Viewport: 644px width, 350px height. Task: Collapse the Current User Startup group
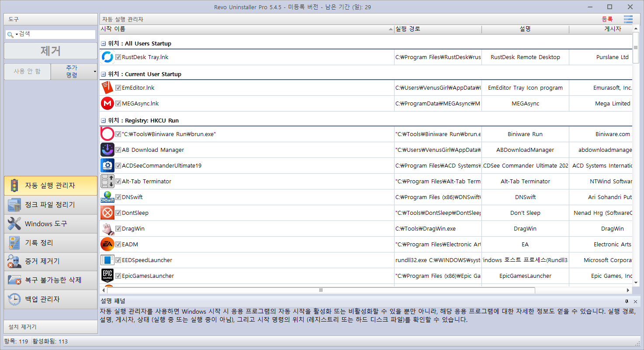pyautogui.click(x=104, y=74)
